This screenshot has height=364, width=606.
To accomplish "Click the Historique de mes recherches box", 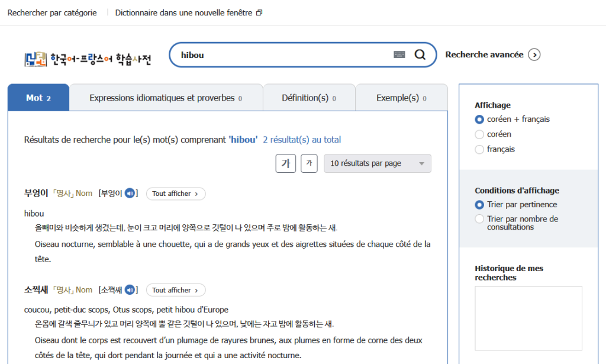I will [528, 318].
